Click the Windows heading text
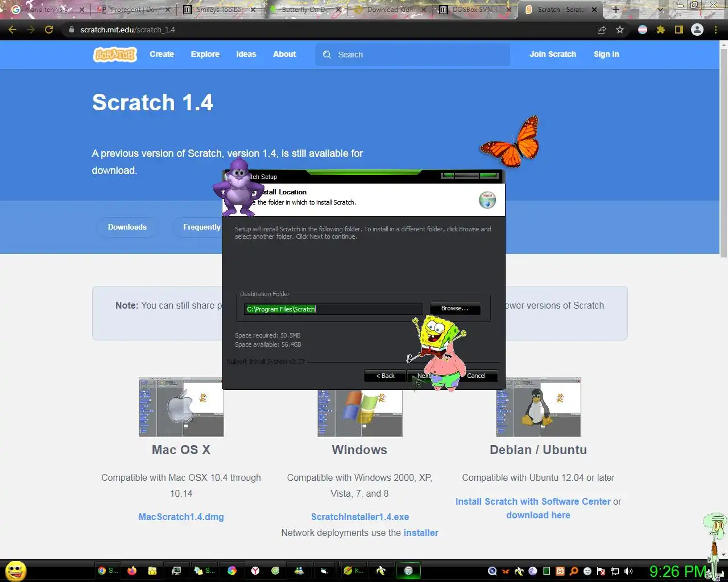 pyautogui.click(x=359, y=450)
